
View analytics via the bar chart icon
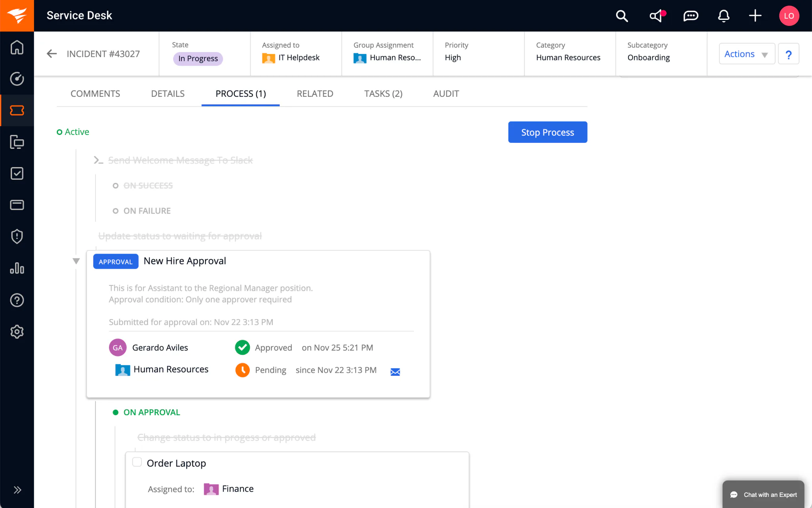click(17, 268)
